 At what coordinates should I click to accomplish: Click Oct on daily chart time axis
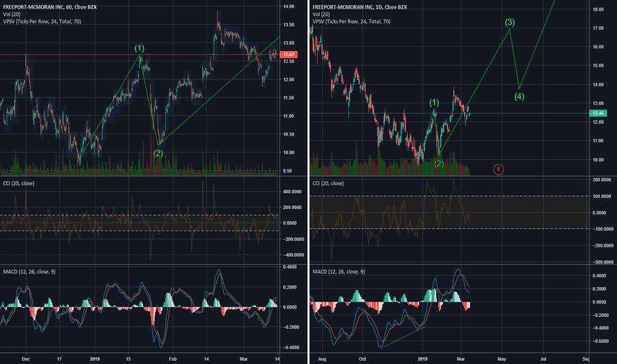pos(362,359)
